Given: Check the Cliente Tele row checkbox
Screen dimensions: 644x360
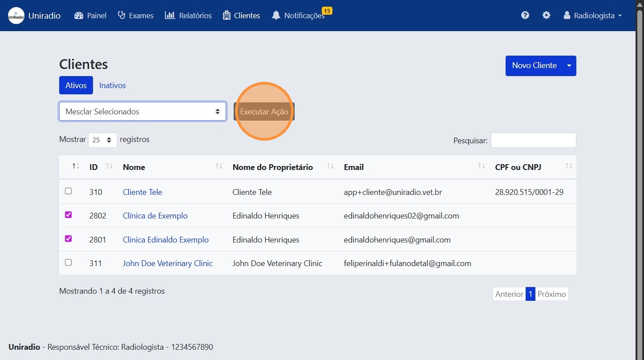Looking at the screenshot, I should pos(68,191).
